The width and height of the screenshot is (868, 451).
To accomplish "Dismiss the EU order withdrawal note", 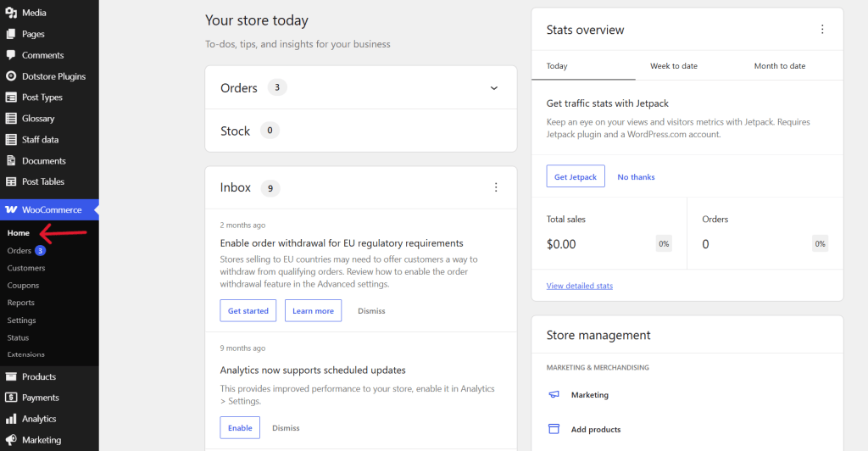I will point(371,311).
